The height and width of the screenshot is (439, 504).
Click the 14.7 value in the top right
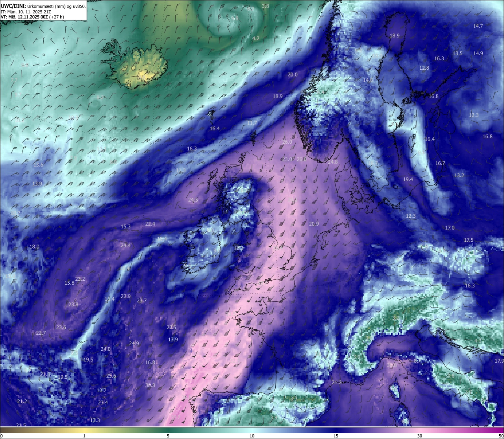click(x=478, y=26)
